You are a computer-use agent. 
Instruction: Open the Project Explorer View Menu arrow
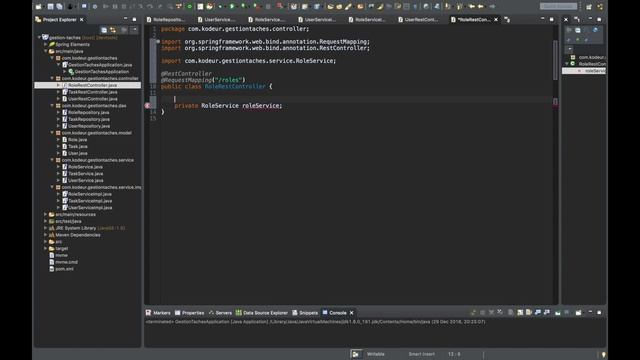[x=134, y=30]
